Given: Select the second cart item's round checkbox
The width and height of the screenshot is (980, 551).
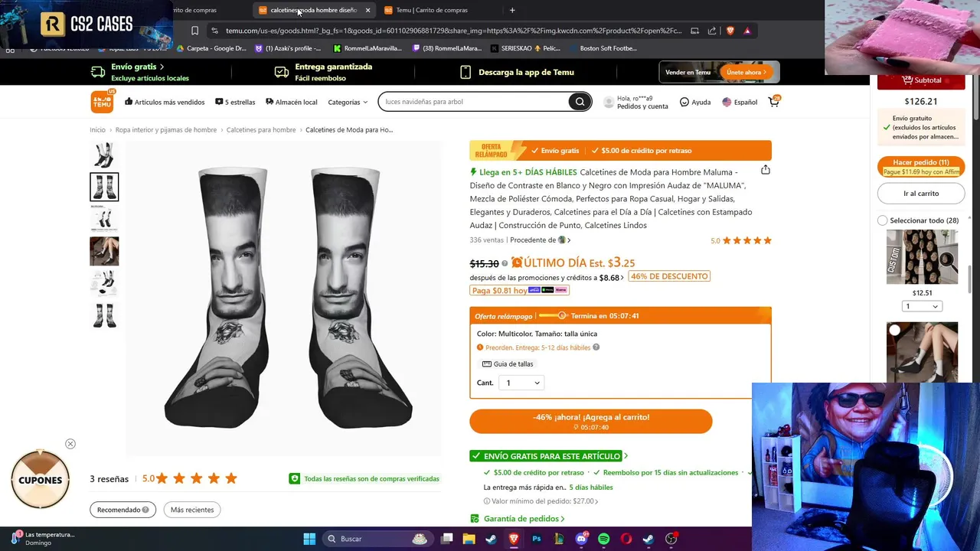Looking at the screenshot, I should click(894, 331).
